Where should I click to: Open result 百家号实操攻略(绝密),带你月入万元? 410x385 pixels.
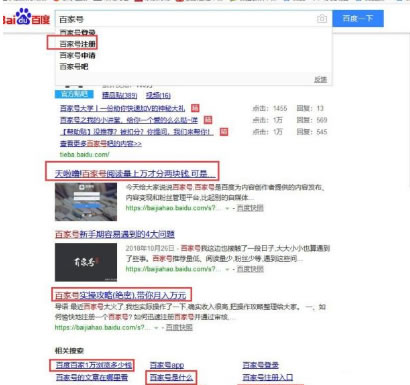[120, 295]
